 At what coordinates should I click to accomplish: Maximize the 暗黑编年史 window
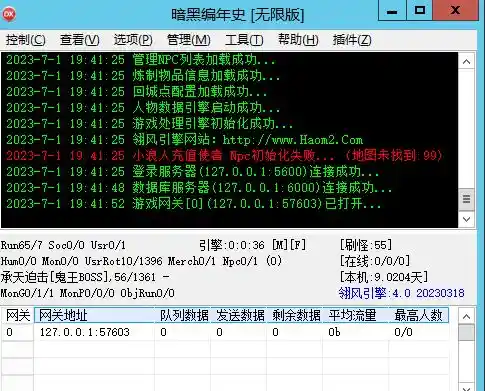pos(419,11)
